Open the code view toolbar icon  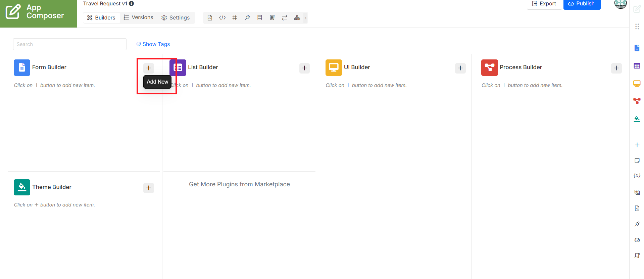[x=222, y=18]
